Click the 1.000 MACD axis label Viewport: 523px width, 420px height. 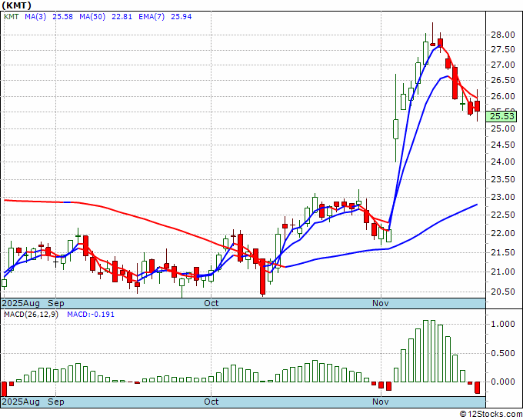tap(503, 325)
